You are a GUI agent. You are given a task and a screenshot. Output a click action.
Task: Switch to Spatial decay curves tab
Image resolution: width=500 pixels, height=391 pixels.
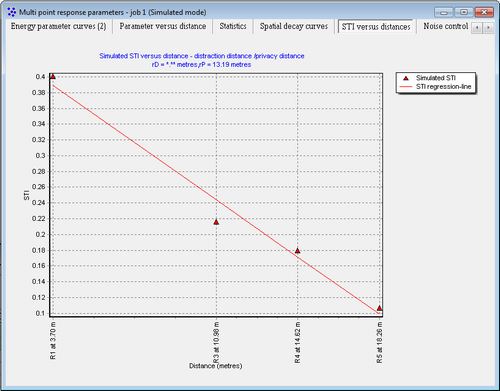pos(294,26)
